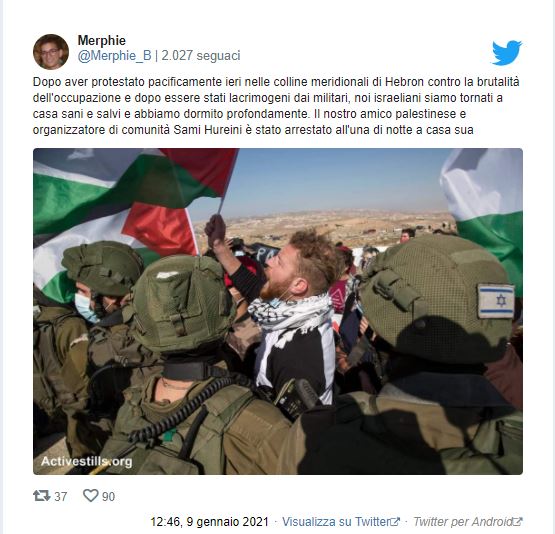Open the Merphie display name
The image size is (555, 534).
102,40
